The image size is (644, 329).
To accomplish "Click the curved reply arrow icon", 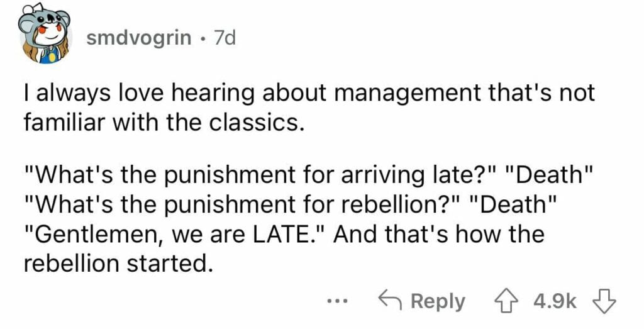I will point(391,301).
